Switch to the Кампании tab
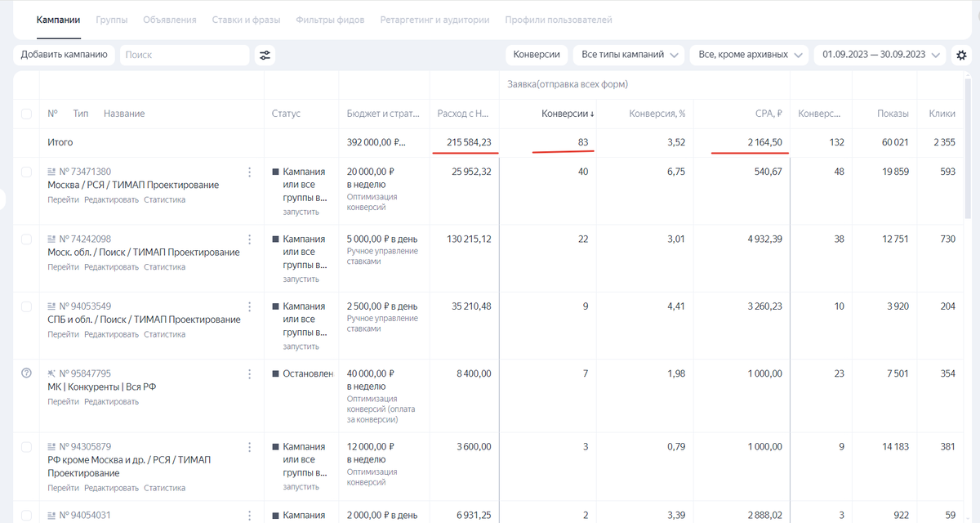This screenshot has width=980, height=523. tap(59, 20)
